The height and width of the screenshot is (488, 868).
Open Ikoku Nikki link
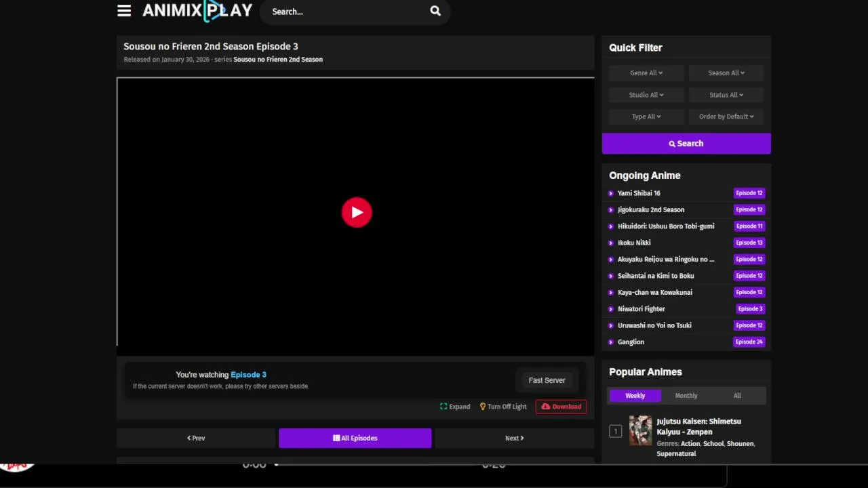coord(634,243)
